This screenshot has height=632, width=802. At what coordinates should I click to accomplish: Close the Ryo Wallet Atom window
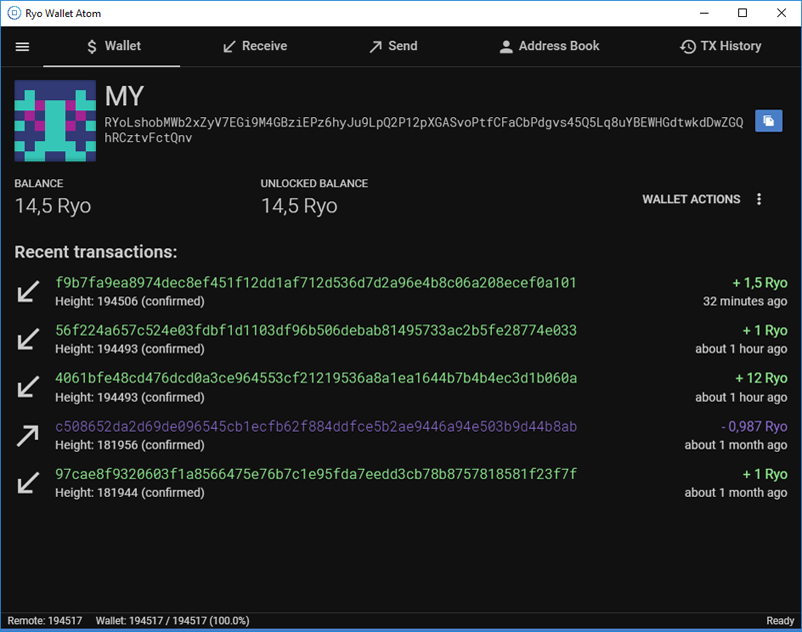click(782, 13)
